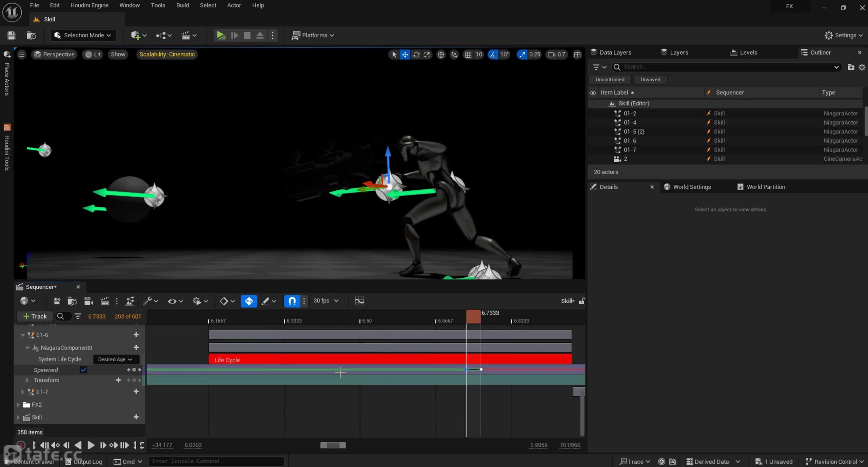The image size is (868, 467).
Task: Open the Actor menu
Action: pos(234,5)
